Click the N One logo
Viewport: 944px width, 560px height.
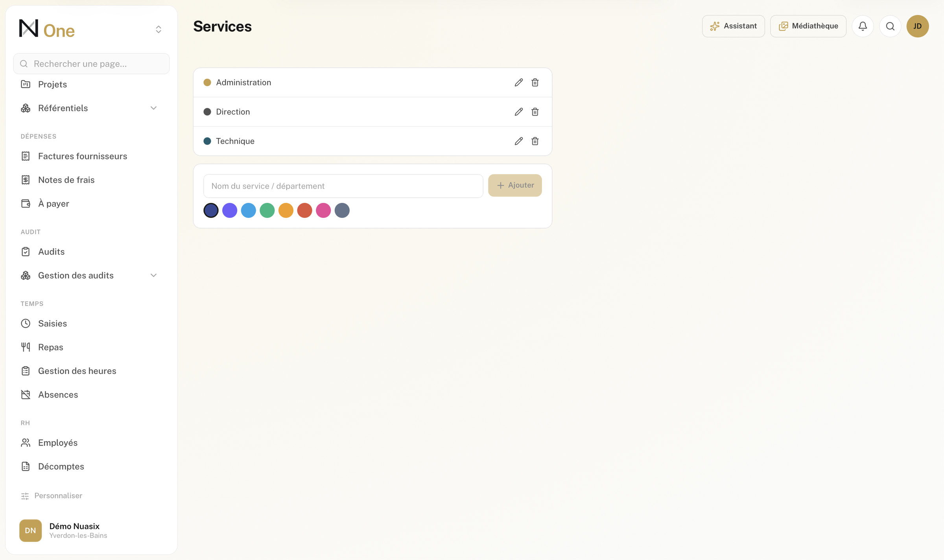pos(47,29)
